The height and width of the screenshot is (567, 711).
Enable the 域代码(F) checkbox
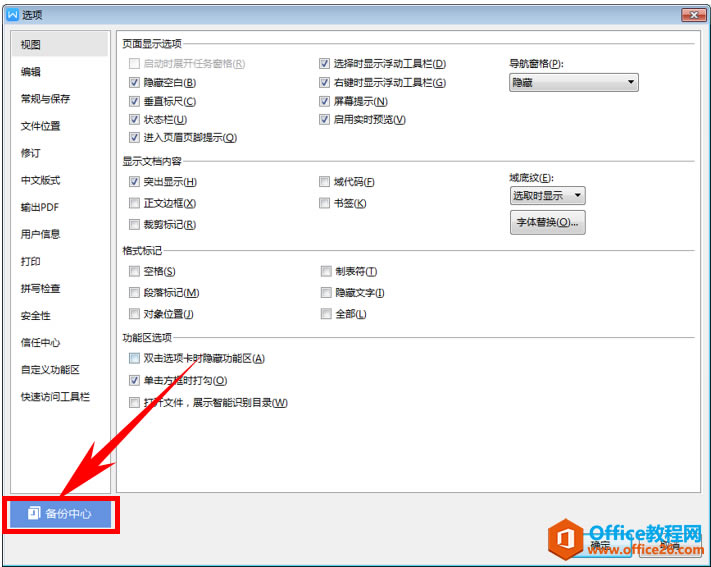pyautogui.click(x=324, y=182)
